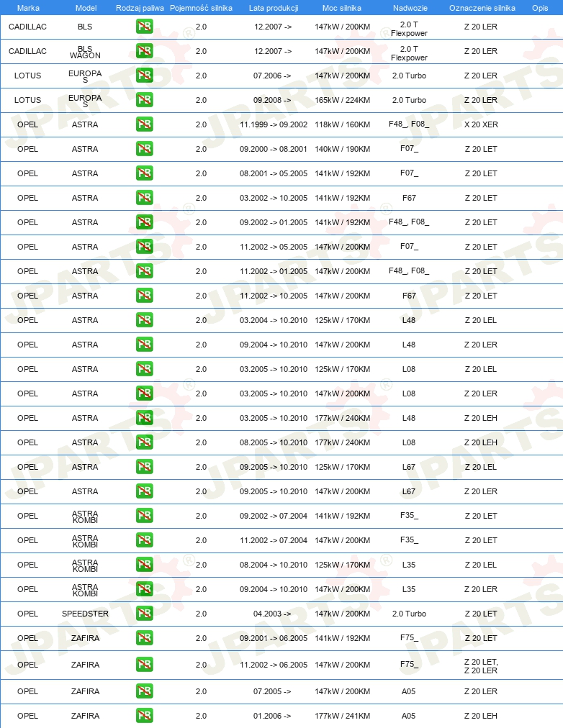563x728 pixels.
Task: Click the fuel icon for ASTRA 08.2001 -> 05.2005
Action: (x=145, y=173)
